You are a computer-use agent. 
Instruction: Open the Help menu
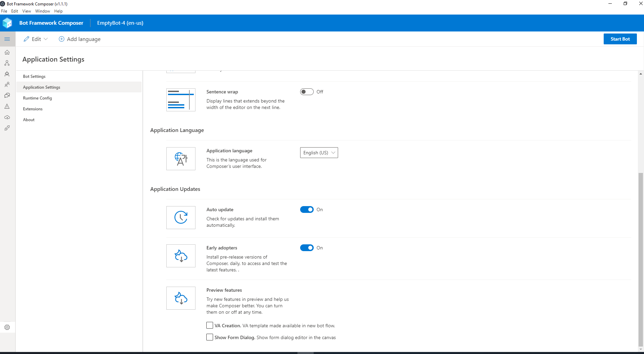coord(58,11)
